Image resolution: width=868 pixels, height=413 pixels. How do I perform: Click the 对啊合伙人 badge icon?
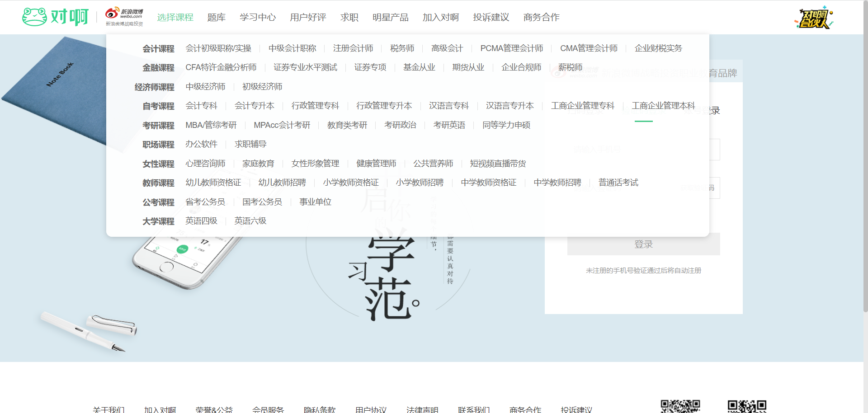point(814,18)
